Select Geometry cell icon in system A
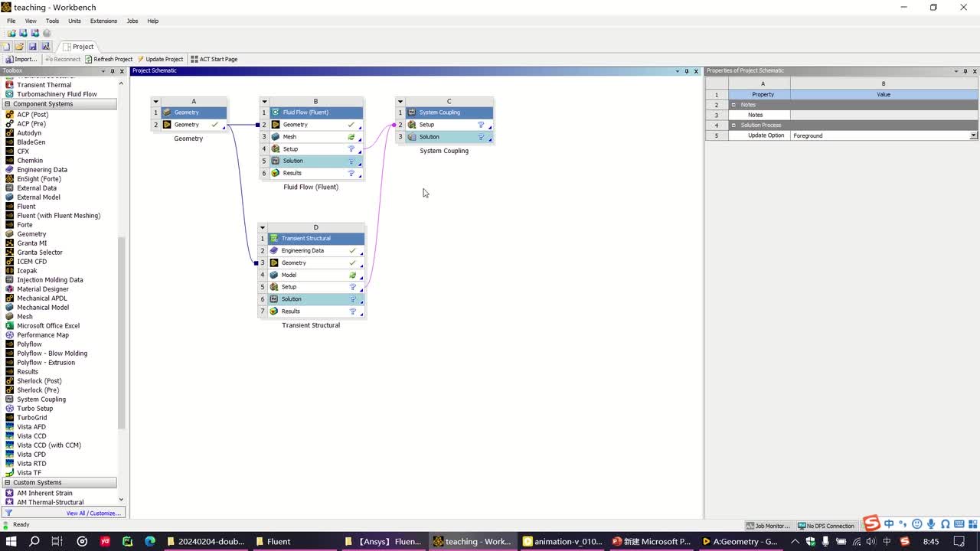Image resolution: width=980 pixels, height=551 pixels. point(167,125)
